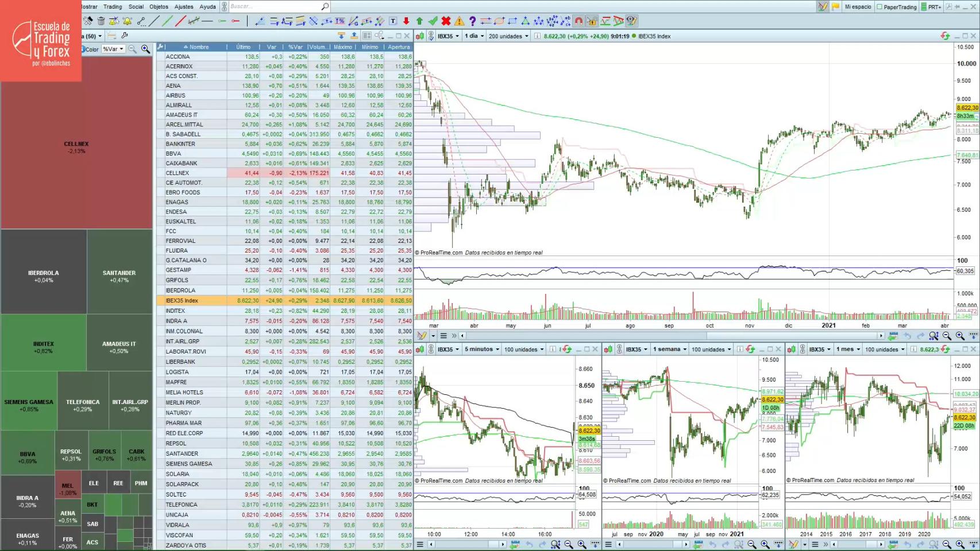Image resolution: width=980 pixels, height=551 pixels.
Task: Toggle chain link on 1 mes chart
Action: 802,349
